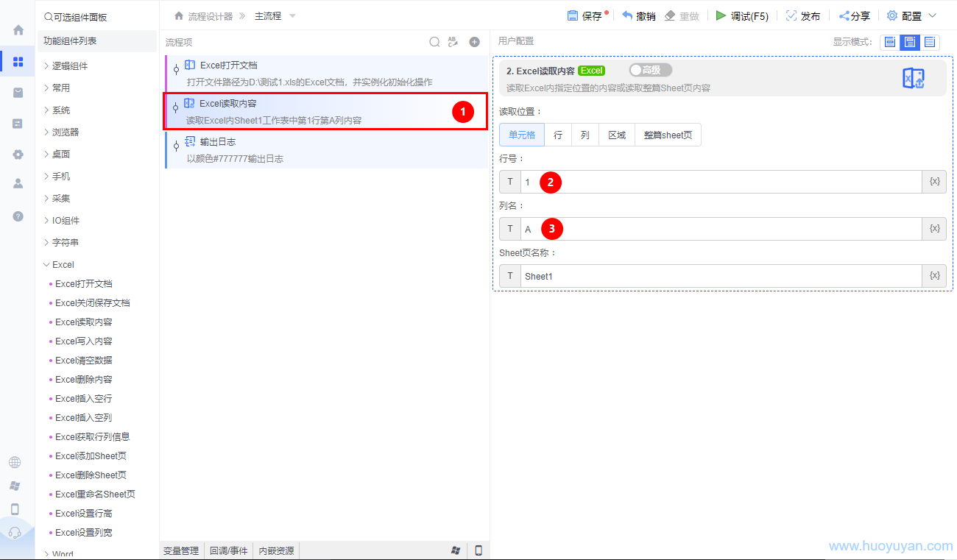957x560 pixels.
Task: Select 区域 read position option
Action: (x=616, y=135)
